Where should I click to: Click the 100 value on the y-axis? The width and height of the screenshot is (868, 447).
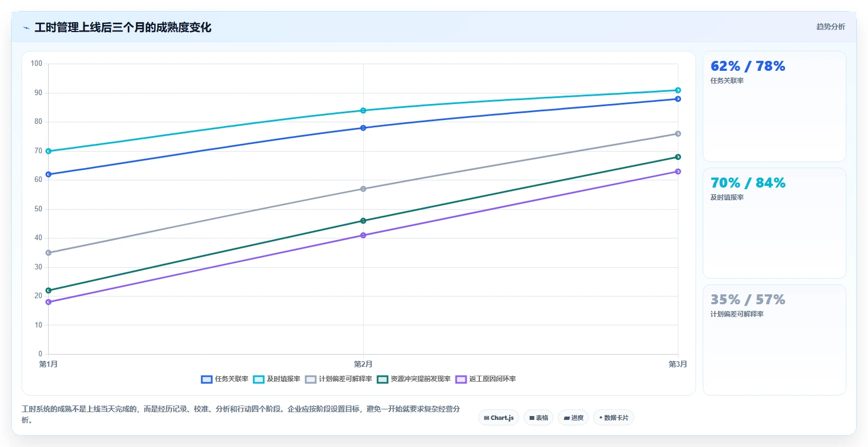[x=36, y=64]
